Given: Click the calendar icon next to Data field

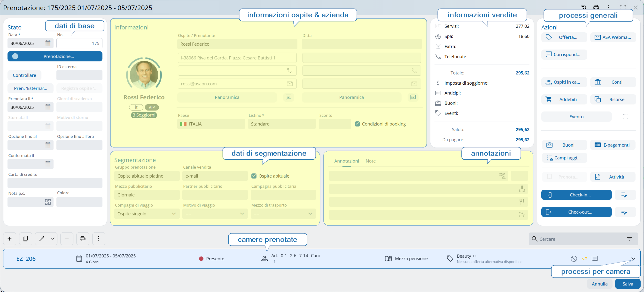Looking at the screenshot, I should [48, 43].
